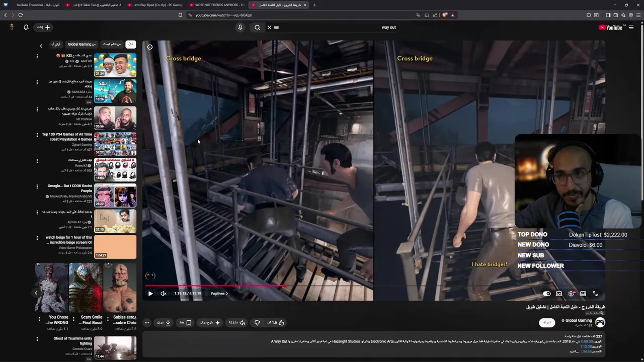644x362 pixels.
Task: Reload the page
Action: coord(21,15)
